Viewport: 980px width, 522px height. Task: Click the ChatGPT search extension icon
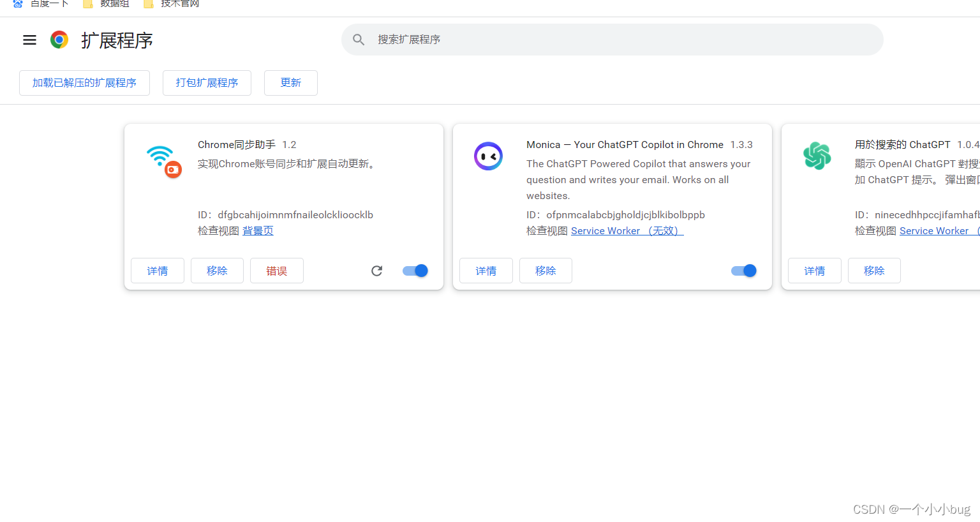click(817, 156)
